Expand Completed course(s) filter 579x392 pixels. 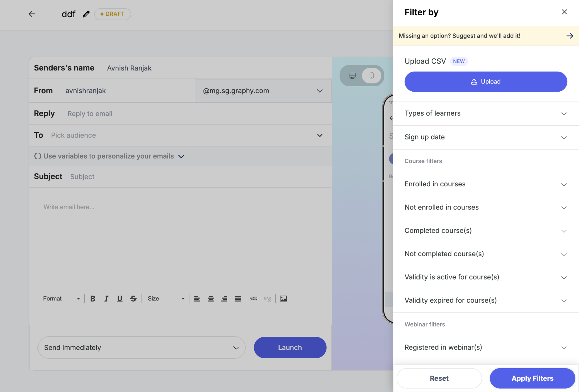coord(486,231)
